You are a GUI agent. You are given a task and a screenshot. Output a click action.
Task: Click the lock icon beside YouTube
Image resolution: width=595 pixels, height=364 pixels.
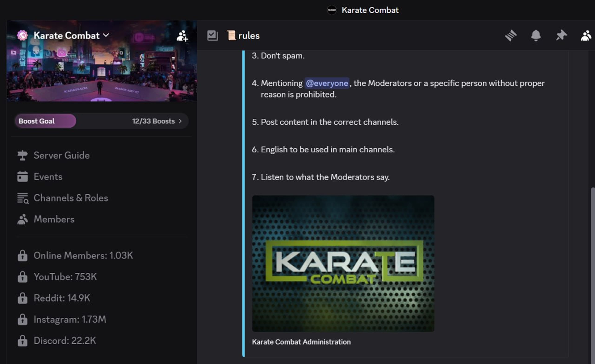[22, 277]
